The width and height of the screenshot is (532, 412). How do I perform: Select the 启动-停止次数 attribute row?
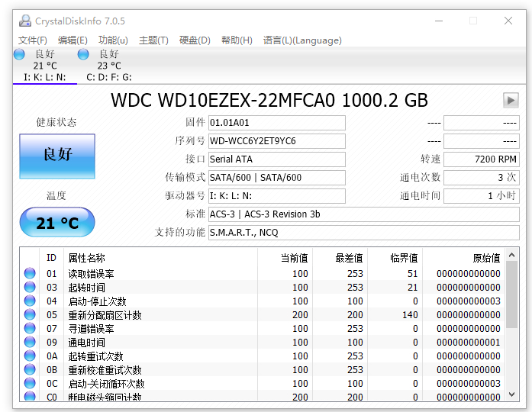click(x=263, y=301)
